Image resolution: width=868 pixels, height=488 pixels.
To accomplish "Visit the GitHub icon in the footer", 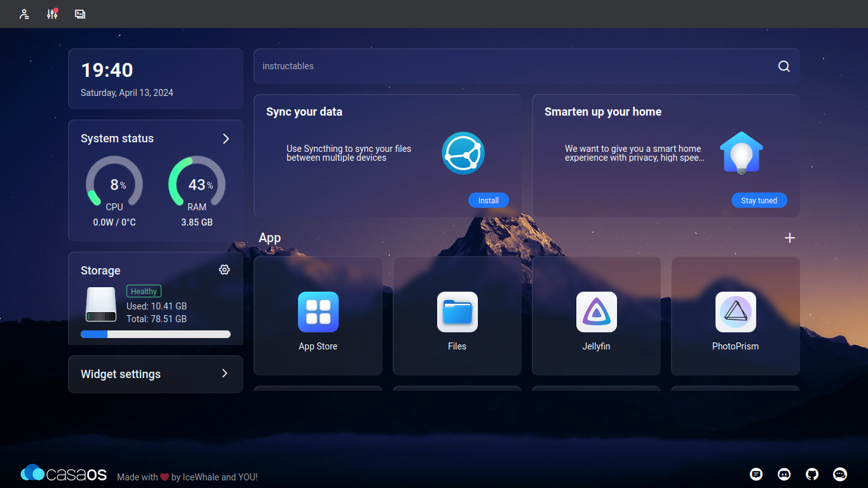I will point(811,474).
